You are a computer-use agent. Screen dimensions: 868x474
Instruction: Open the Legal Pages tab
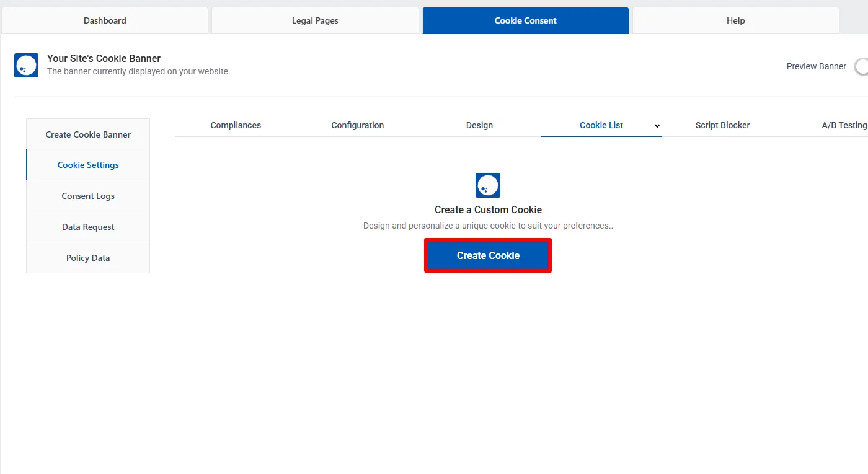click(x=314, y=20)
